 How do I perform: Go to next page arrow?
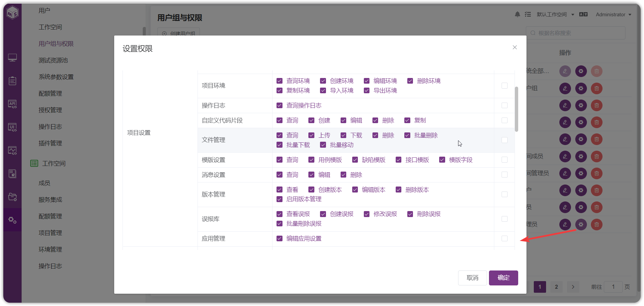pos(573,287)
